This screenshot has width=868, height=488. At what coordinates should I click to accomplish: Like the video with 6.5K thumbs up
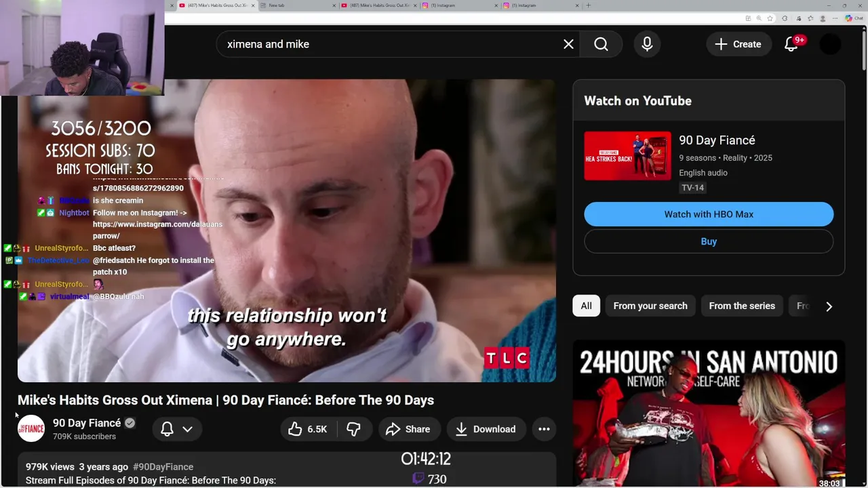(307, 429)
